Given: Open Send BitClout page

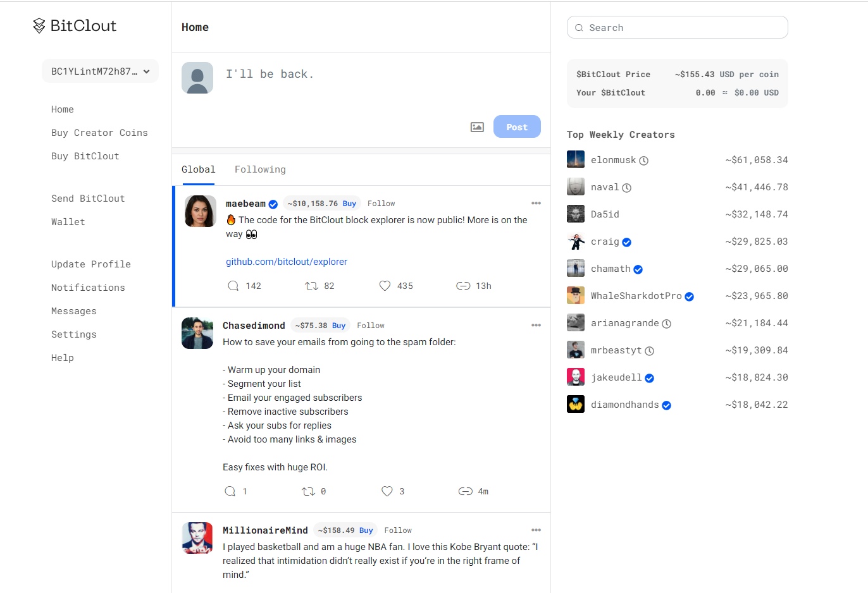Looking at the screenshot, I should click(88, 199).
